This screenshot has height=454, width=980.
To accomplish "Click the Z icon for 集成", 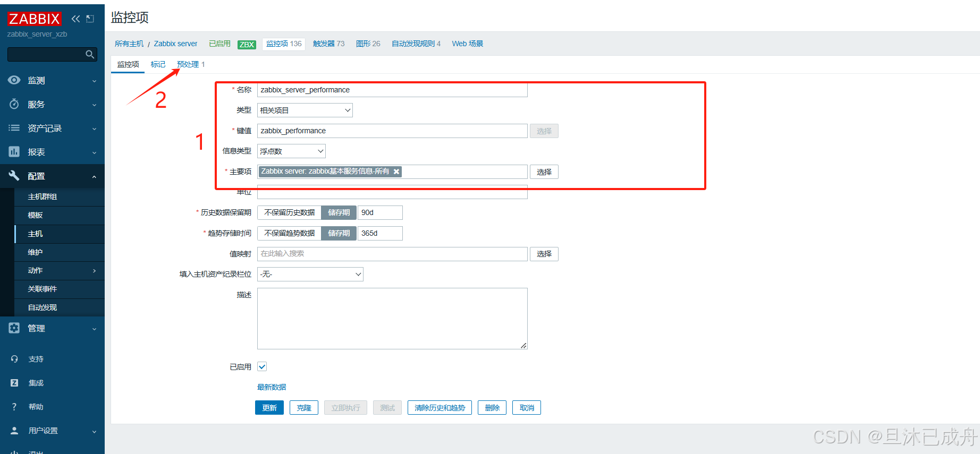I will tap(14, 383).
